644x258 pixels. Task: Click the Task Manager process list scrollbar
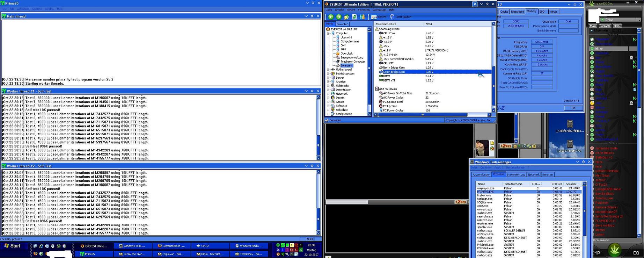click(x=584, y=220)
